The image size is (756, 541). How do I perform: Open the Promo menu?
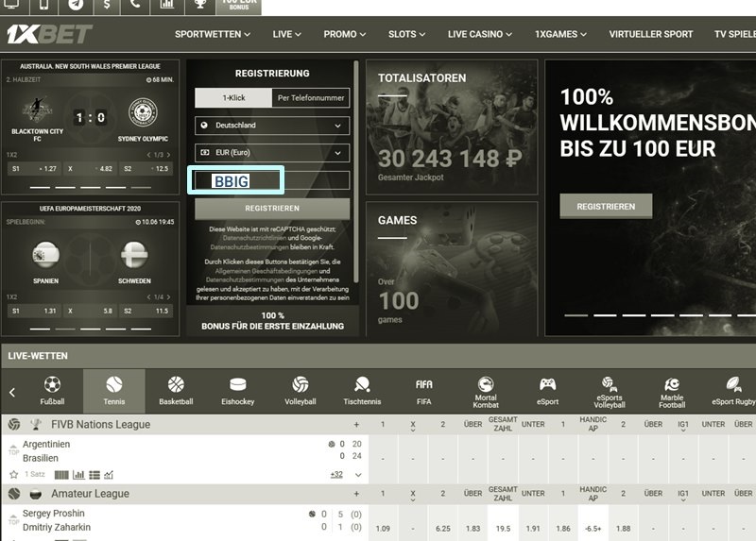click(x=345, y=34)
